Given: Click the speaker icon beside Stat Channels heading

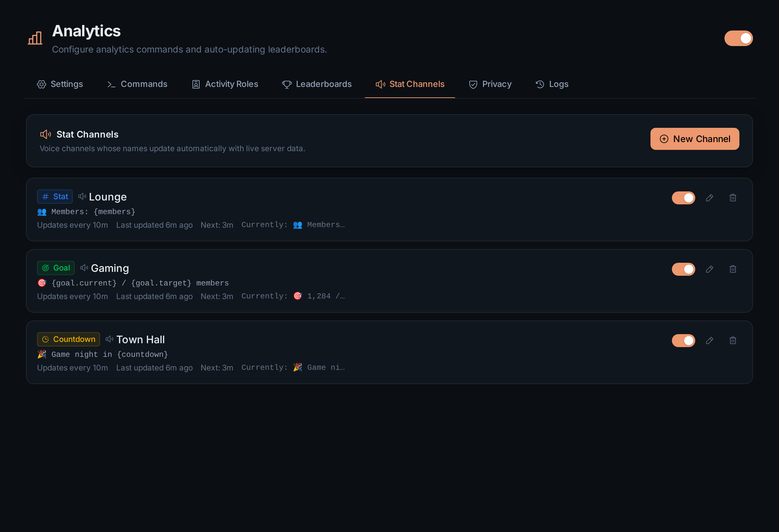Looking at the screenshot, I should click(45, 134).
